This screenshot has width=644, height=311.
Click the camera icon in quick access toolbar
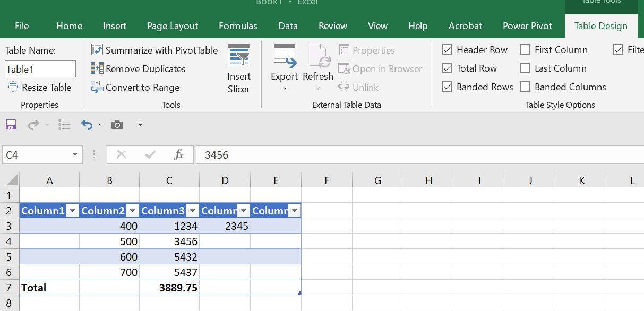pyautogui.click(x=117, y=125)
